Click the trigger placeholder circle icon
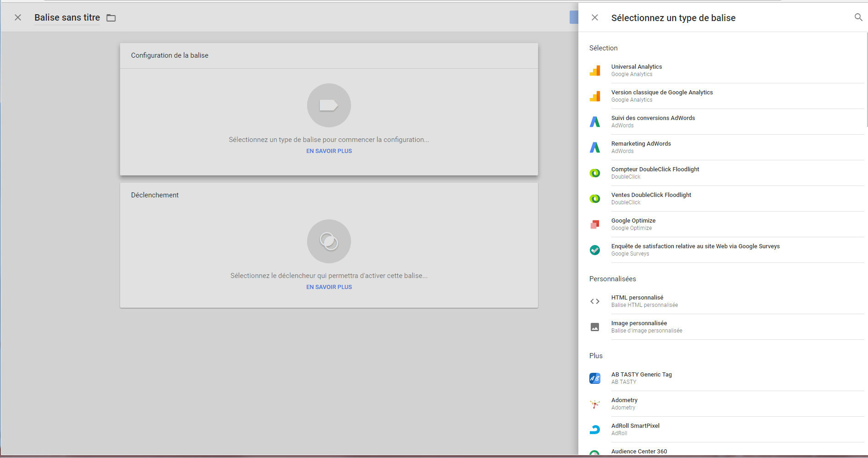Image resolution: width=868 pixels, height=458 pixels. (x=329, y=241)
